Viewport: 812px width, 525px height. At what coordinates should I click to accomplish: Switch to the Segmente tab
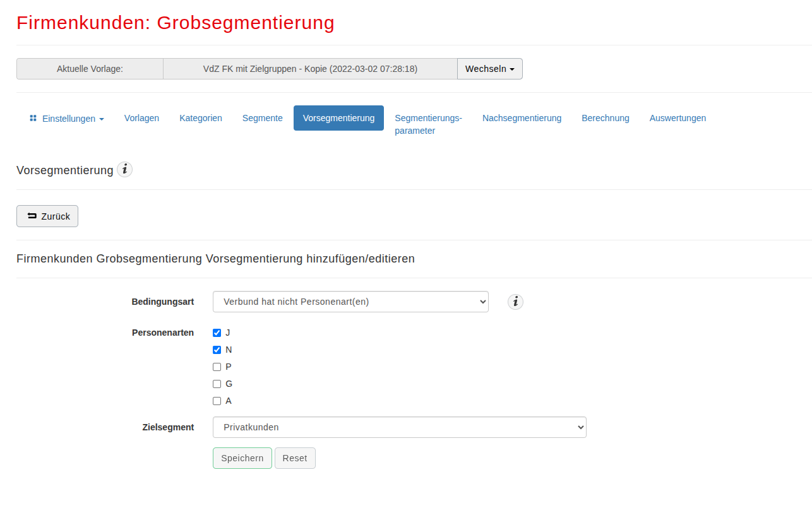pyautogui.click(x=263, y=118)
